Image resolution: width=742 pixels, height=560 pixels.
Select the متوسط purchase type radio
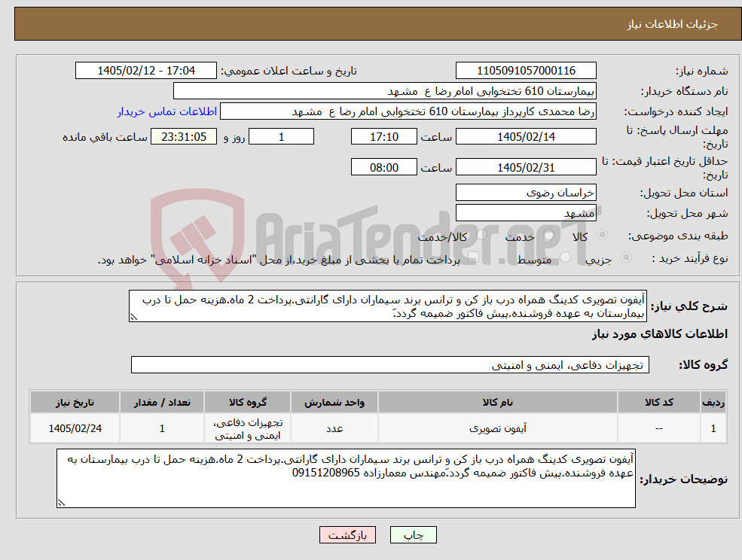coord(566,257)
